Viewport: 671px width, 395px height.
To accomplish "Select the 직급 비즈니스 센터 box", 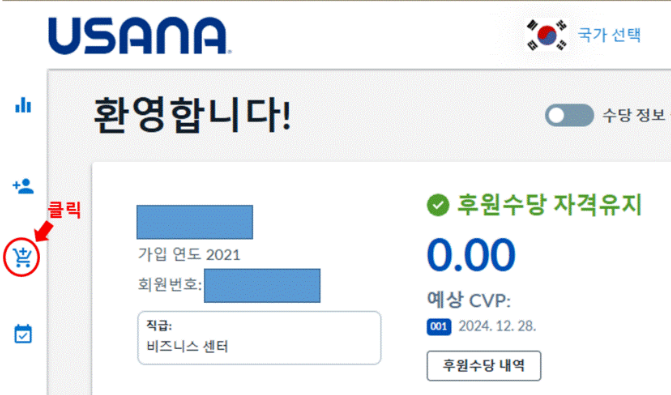I will (x=259, y=338).
